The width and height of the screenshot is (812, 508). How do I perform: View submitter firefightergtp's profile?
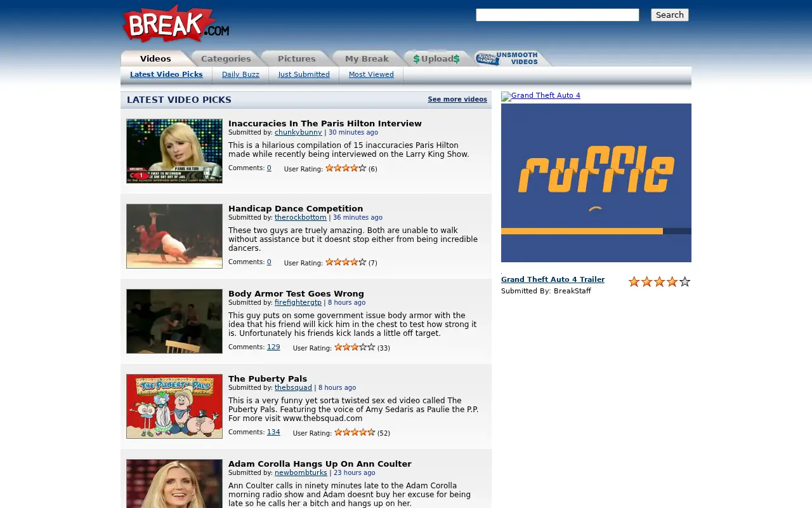[x=298, y=302]
